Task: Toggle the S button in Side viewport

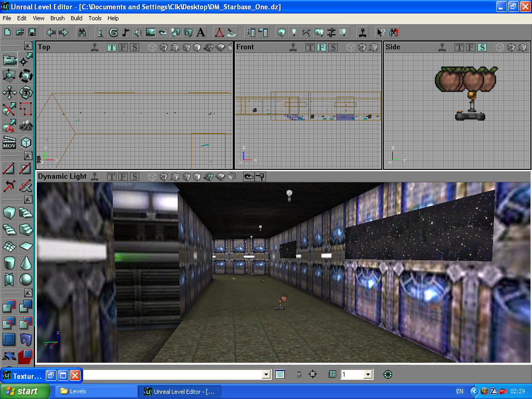Action: [482, 47]
